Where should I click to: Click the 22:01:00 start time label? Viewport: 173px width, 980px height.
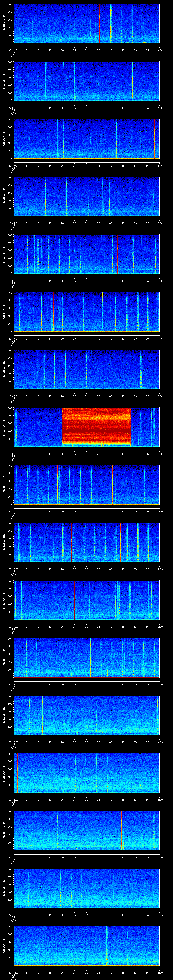coord(13,50)
